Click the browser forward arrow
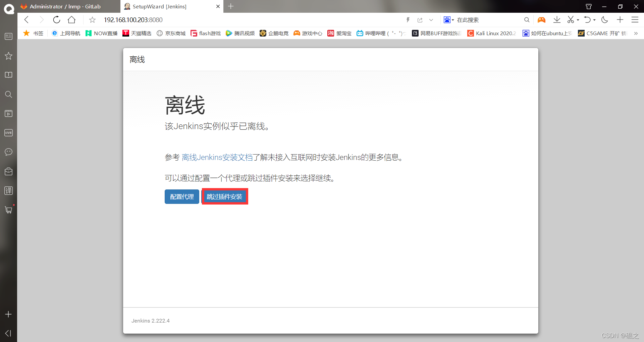 coord(42,20)
